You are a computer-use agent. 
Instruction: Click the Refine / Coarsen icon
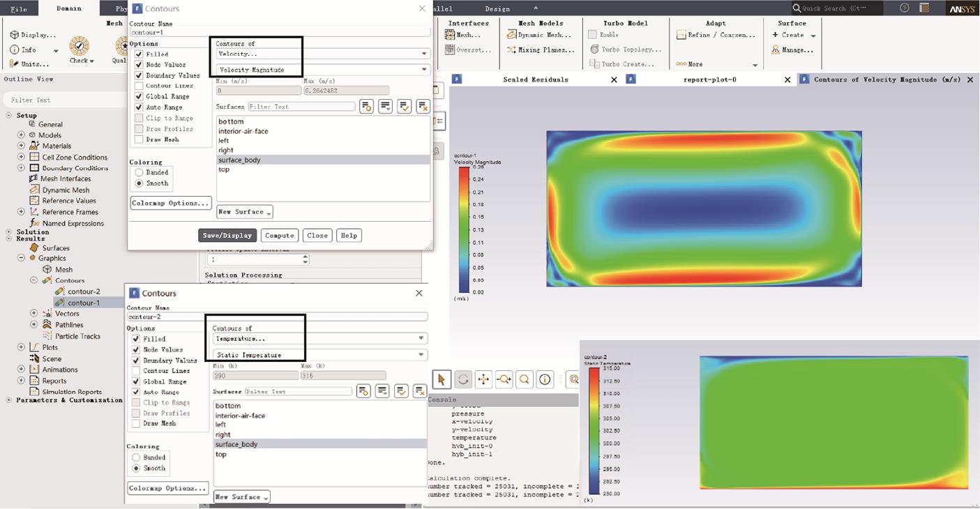[x=681, y=35]
